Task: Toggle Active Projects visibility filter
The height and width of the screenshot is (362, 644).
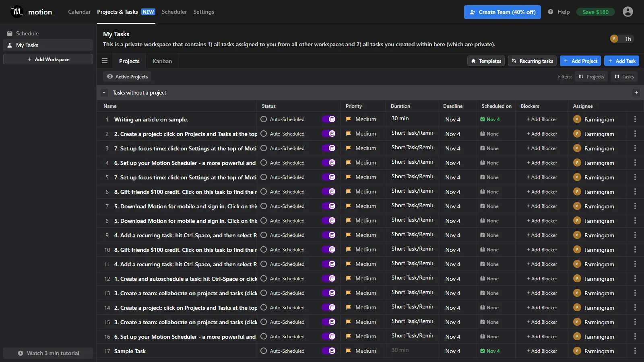Action: 127,76
